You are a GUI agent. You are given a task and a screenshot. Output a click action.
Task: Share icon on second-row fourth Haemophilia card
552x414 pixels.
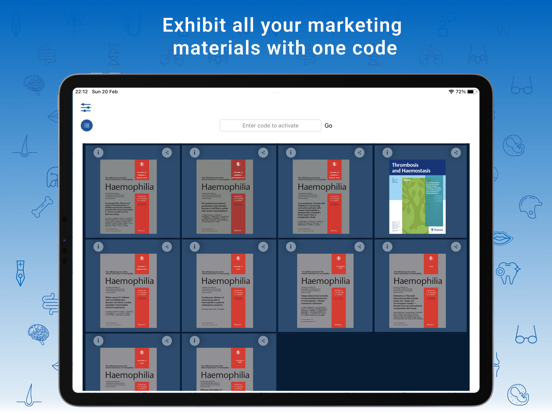coord(456,246)
